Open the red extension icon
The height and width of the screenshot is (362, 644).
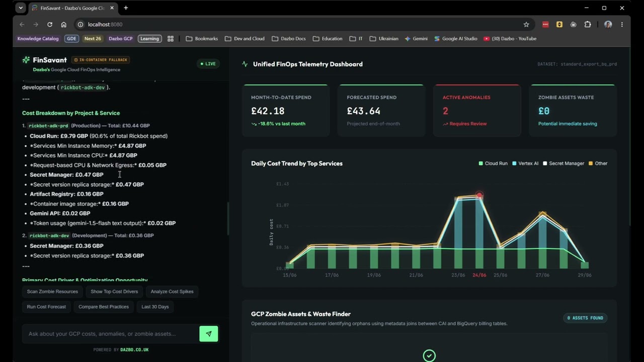click(545, 24)
